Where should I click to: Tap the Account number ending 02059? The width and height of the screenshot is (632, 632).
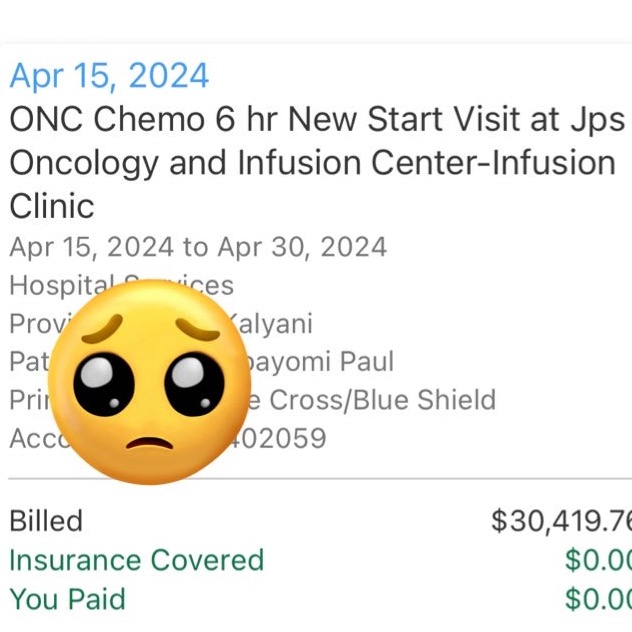tap(168, 438)
